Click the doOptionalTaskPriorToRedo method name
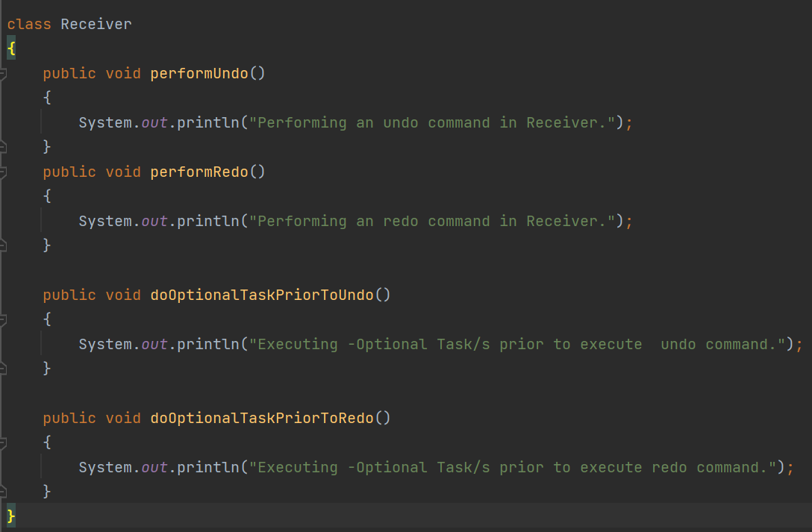The image size is (812, 532). tap(261, 418)
